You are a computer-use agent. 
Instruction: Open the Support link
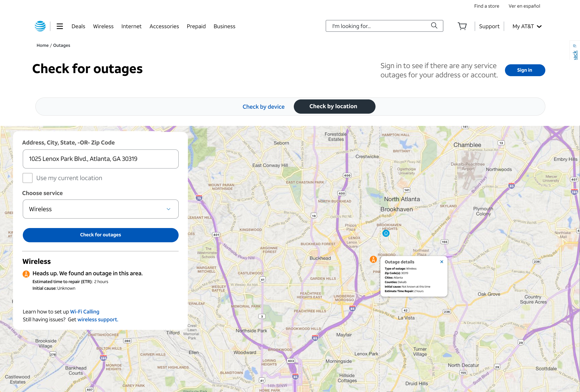(489, 26)
